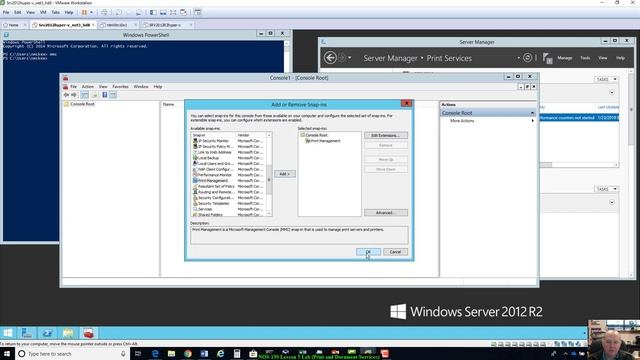Viewport: 640px width, 360px height.
Task: Open the Window menu in Console1
Action: 141,87
